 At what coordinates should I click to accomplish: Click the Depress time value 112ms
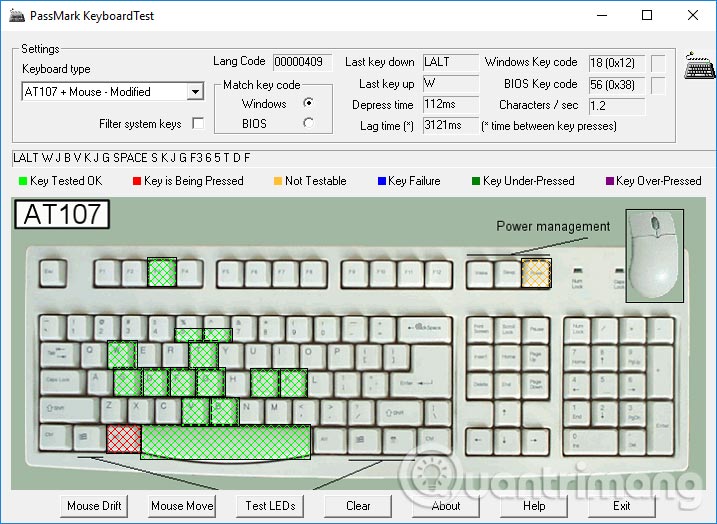click(x=450, y=105)
